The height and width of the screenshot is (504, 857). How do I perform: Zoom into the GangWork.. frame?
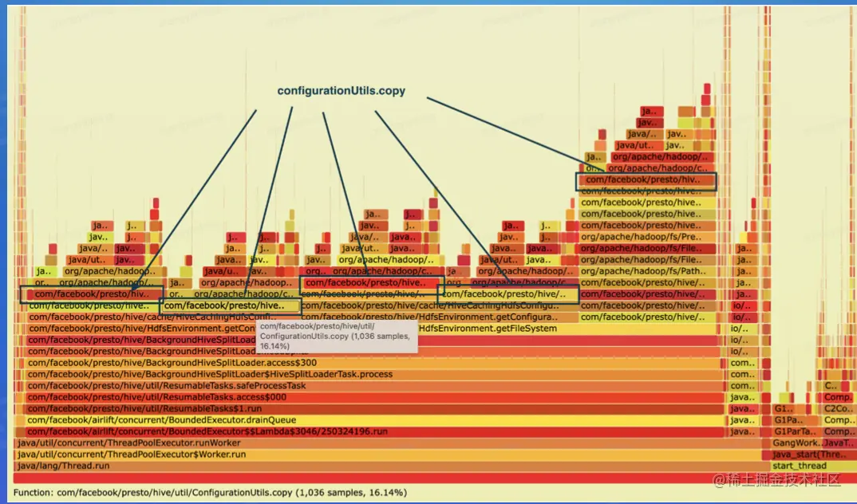pos(797,443)
